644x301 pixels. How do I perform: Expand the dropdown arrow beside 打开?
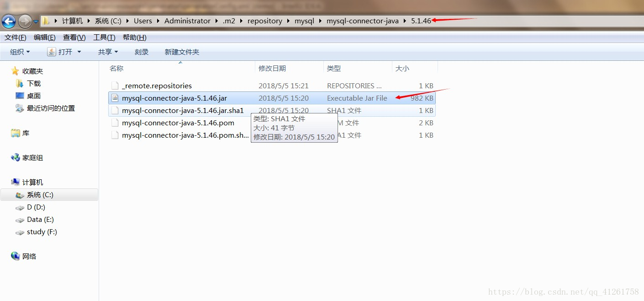click(x=79, y=52)
